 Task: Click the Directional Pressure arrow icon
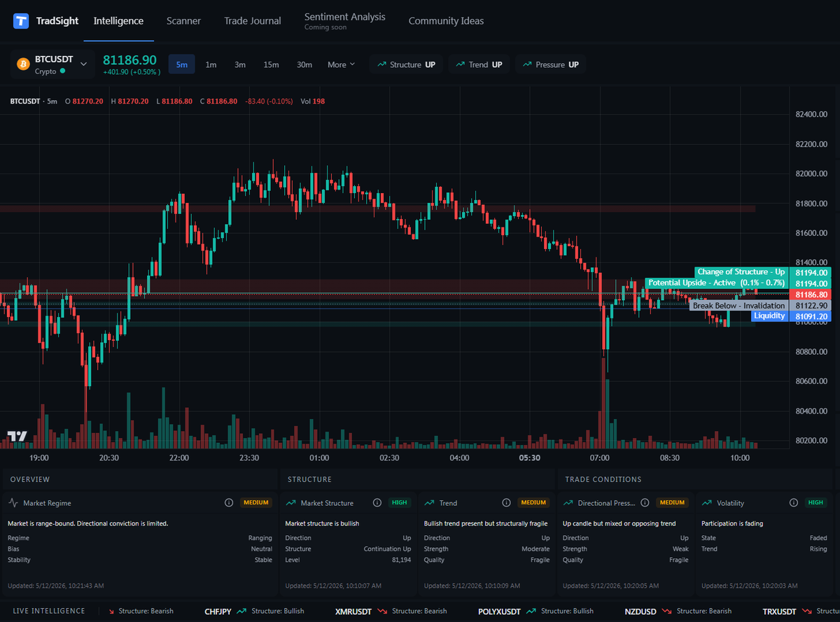click(568, 502)
